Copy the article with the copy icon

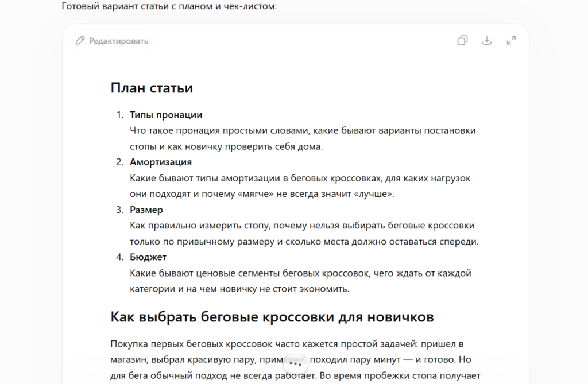pos(462,41)
